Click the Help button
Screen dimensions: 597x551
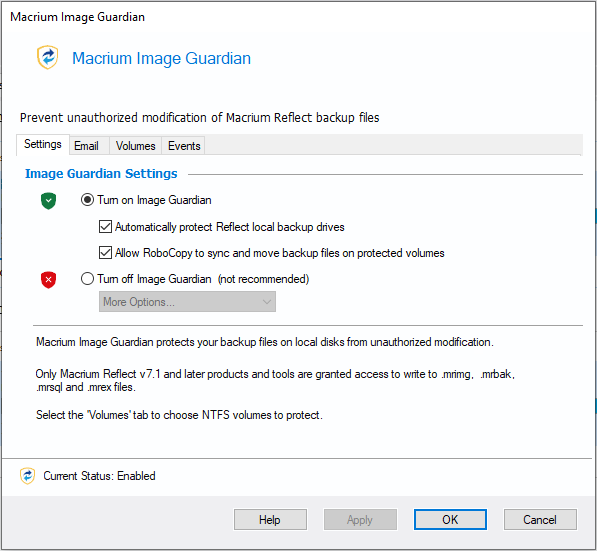270,519
